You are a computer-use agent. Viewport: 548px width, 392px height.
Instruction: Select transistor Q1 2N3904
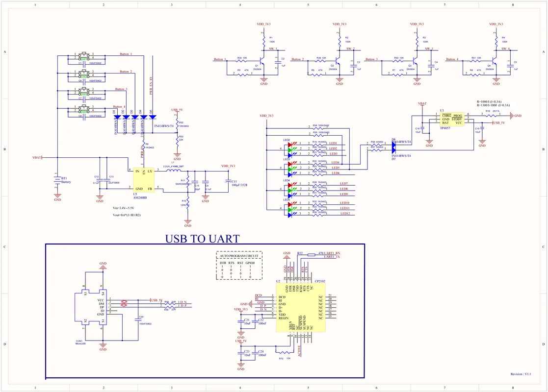tap(261, 61)
